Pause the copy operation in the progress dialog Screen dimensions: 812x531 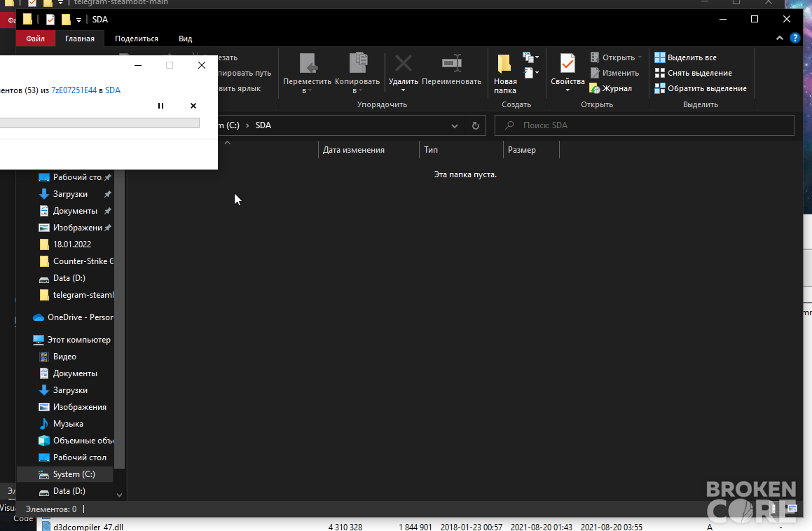pyautogui.click(x=160, y=106)
